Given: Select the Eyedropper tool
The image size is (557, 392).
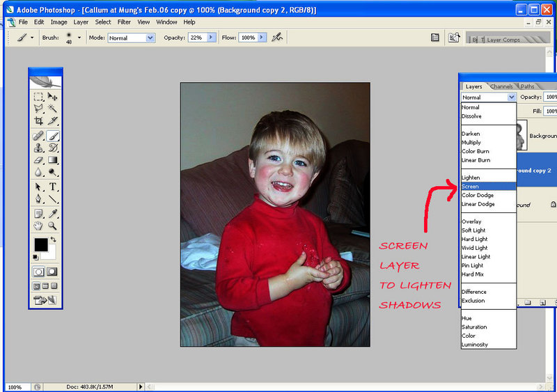Looking at the screenshot, I should pyautogui.click(x=53, y=214).
